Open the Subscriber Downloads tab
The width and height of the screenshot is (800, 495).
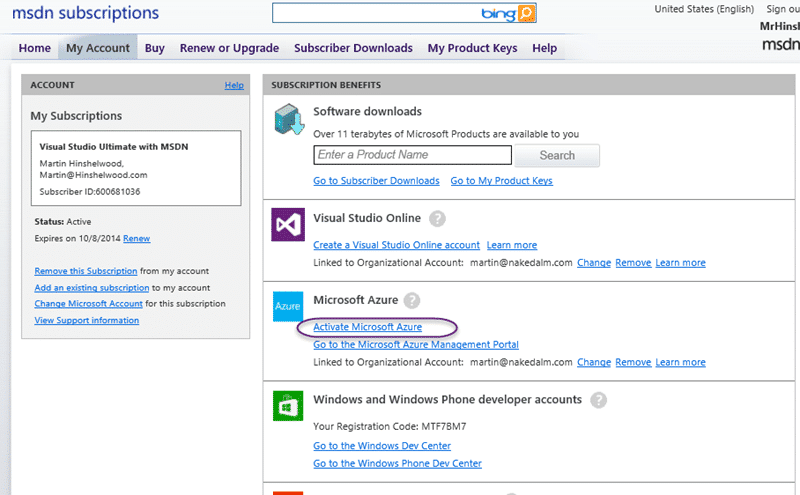click(353, 48)
